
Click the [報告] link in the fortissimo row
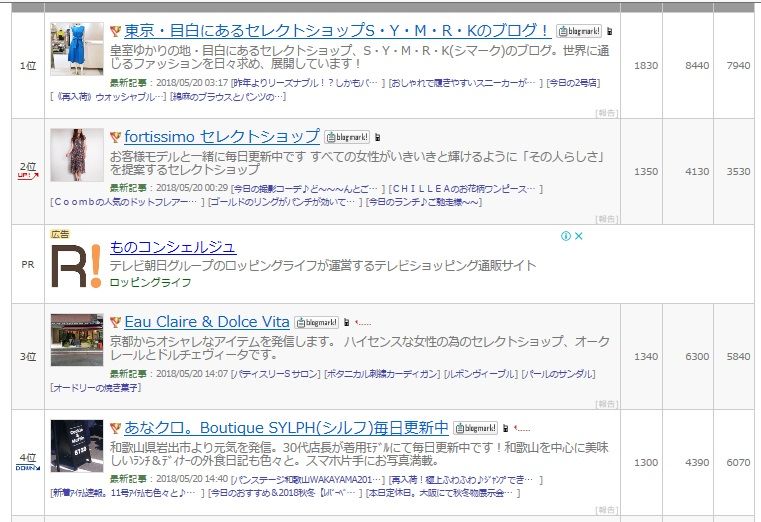click(607, 219)
